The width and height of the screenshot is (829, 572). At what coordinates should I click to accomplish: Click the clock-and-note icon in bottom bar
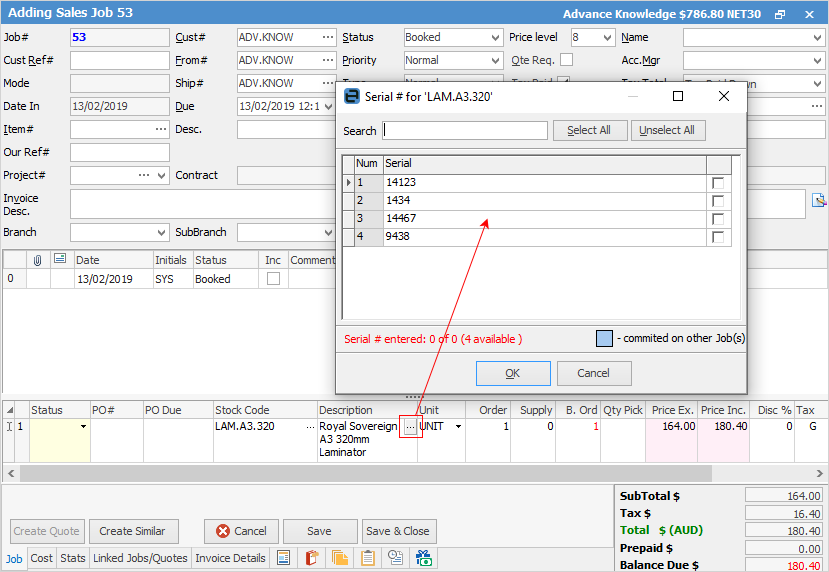pos(396,558)
